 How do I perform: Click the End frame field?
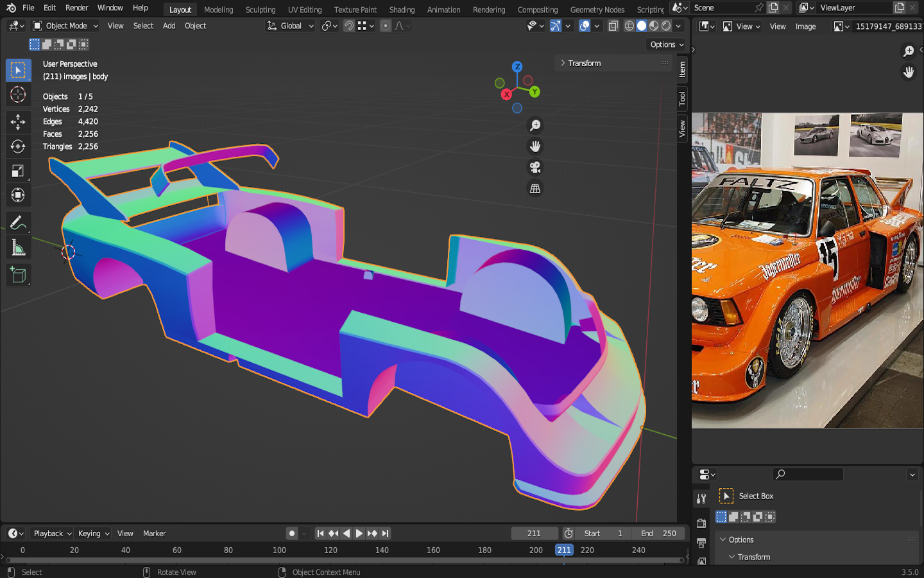pyautogui.click(x=658, y=534)
